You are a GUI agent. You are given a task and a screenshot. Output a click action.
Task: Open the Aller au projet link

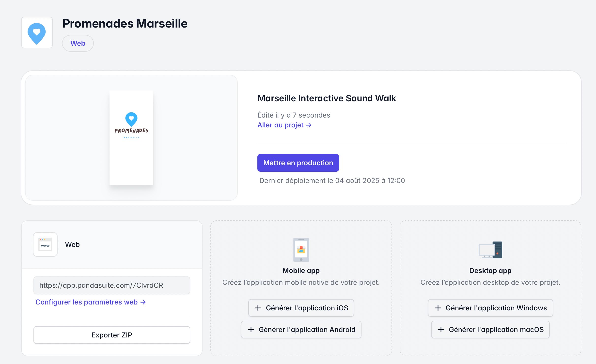coord(284,125)
